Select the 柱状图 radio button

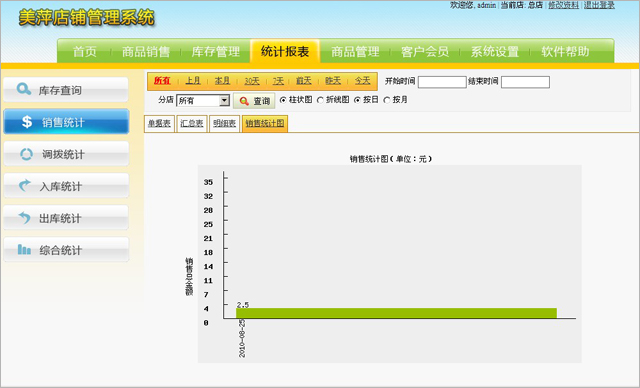click(x=283, y=100)
